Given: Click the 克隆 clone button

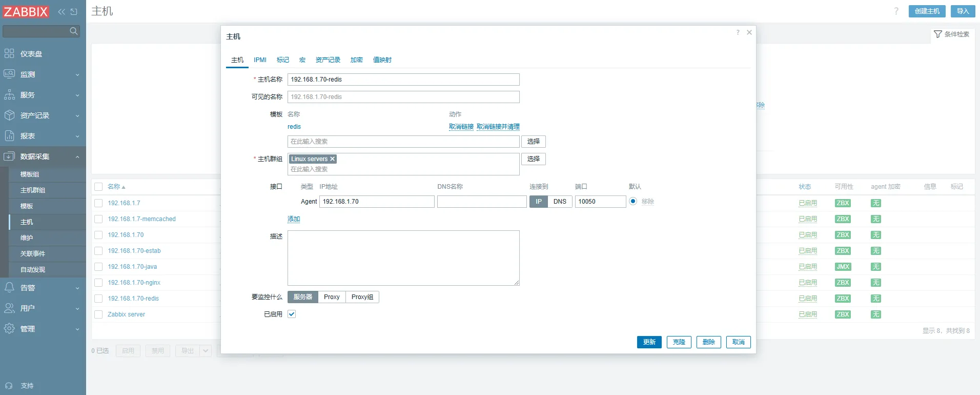Looking at the screenshot, I should pyautogui.click(x=679, y=342).
